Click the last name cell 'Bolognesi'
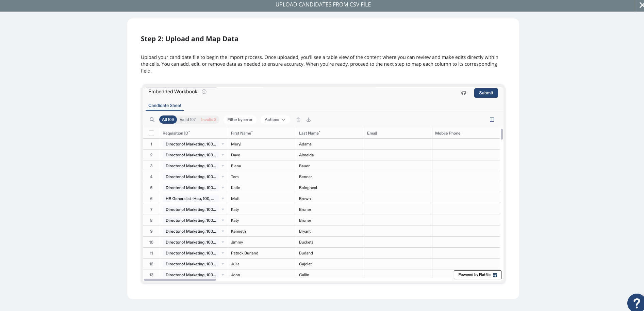This screenshot has width=644, height=311. point(330,188)
